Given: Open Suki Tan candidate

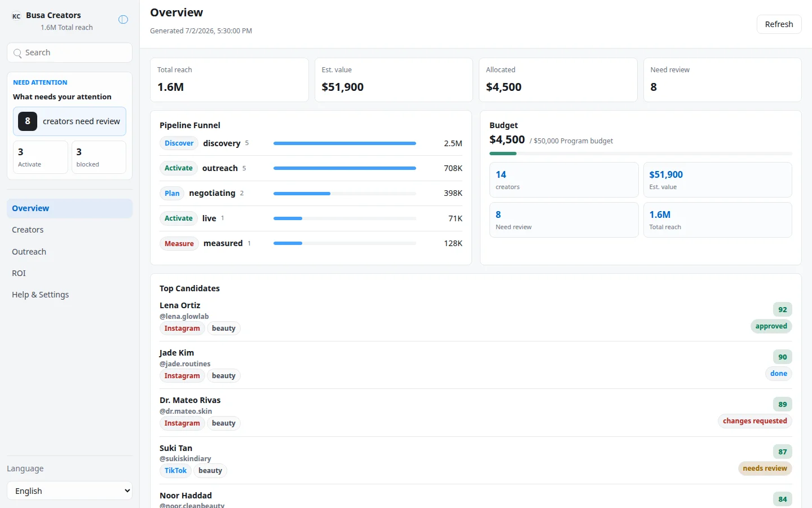Looking at the screenshot, I should pos(176,448).
